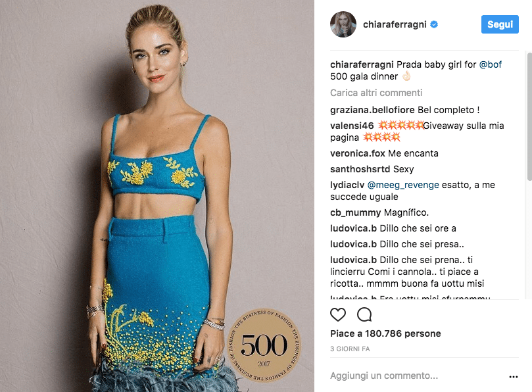The width and height of the screenshot is (532, 392).
Task: Open the 3 GIORNI FA timestamp
Action: [350, 349]
